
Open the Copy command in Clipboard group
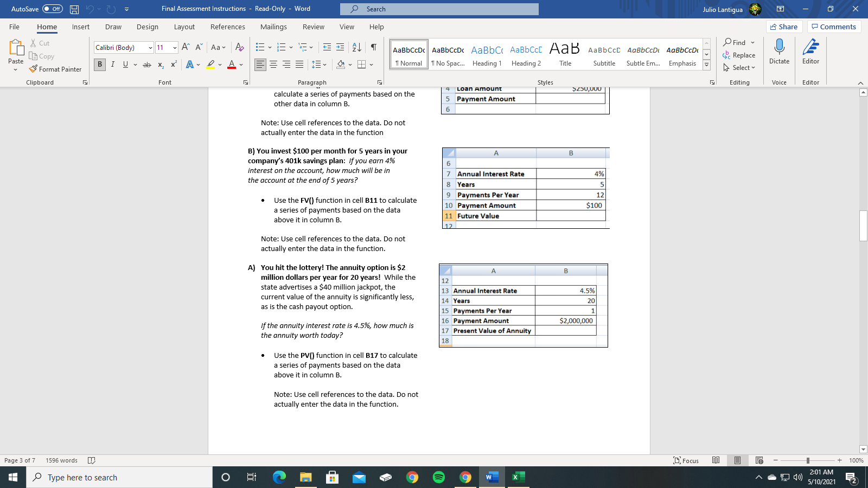pos(42,56)
